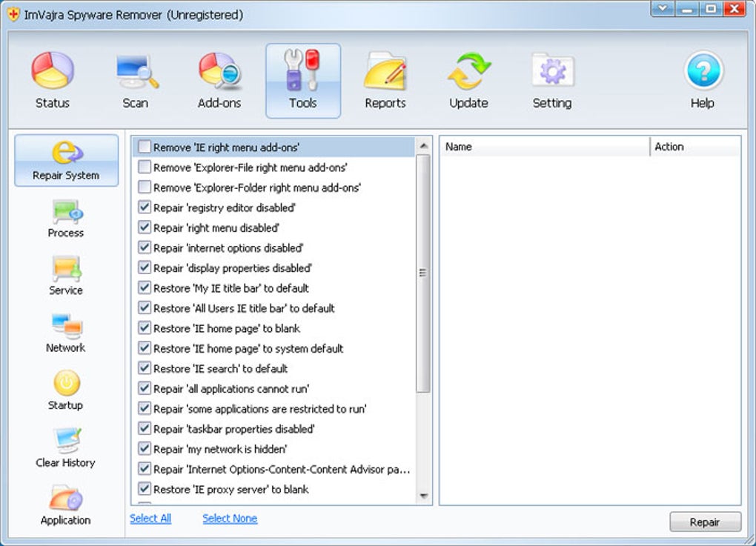The width and height of the screenshot is (756, 546).
Task: Open the title bar dropdown arrow menu
Action: point(663,8)
